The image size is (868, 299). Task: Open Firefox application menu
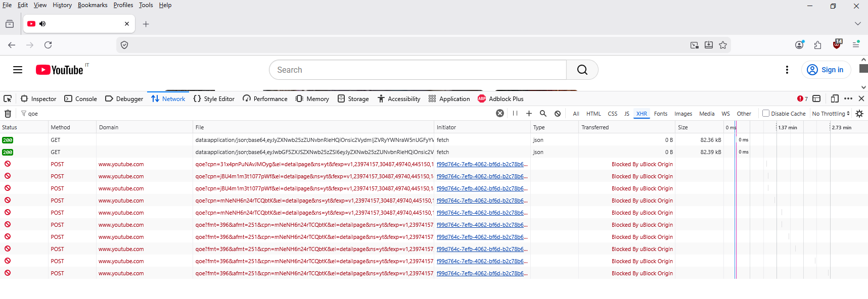pos(856,45)
